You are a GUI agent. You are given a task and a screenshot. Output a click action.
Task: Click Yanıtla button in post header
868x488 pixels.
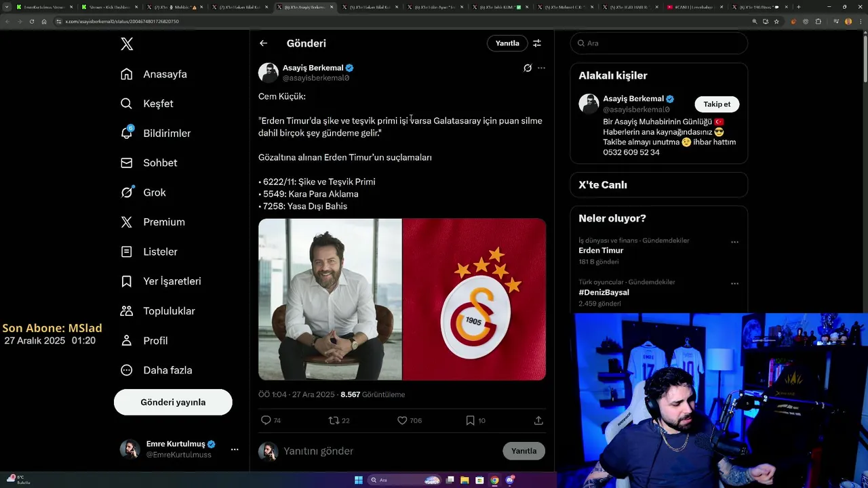(x=507, y=43)
